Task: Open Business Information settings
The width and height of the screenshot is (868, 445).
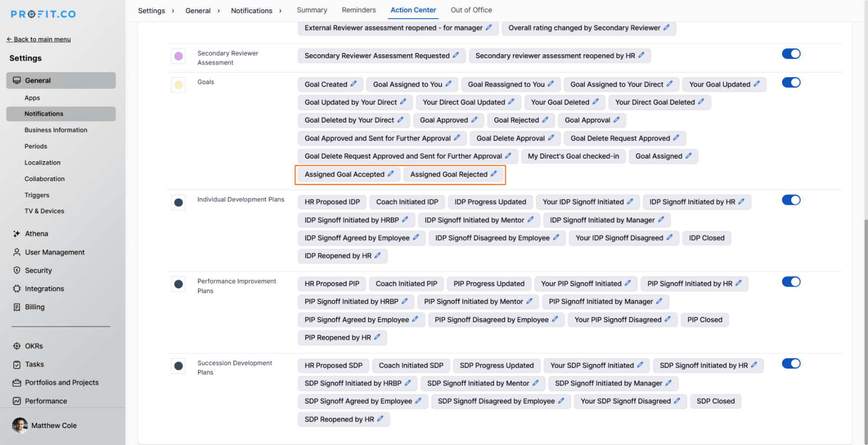Action: click(56, 130)
